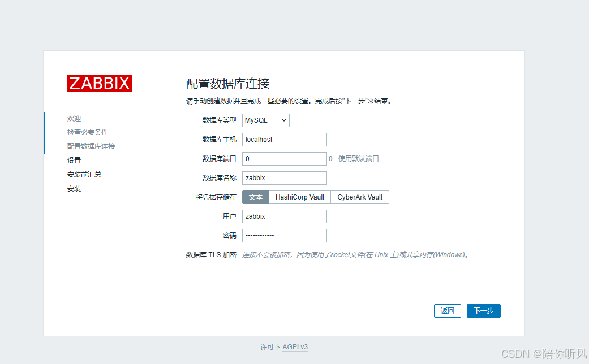Click the user (用户) input field
This screenshot has height=364, width=589.
point(285,216)
